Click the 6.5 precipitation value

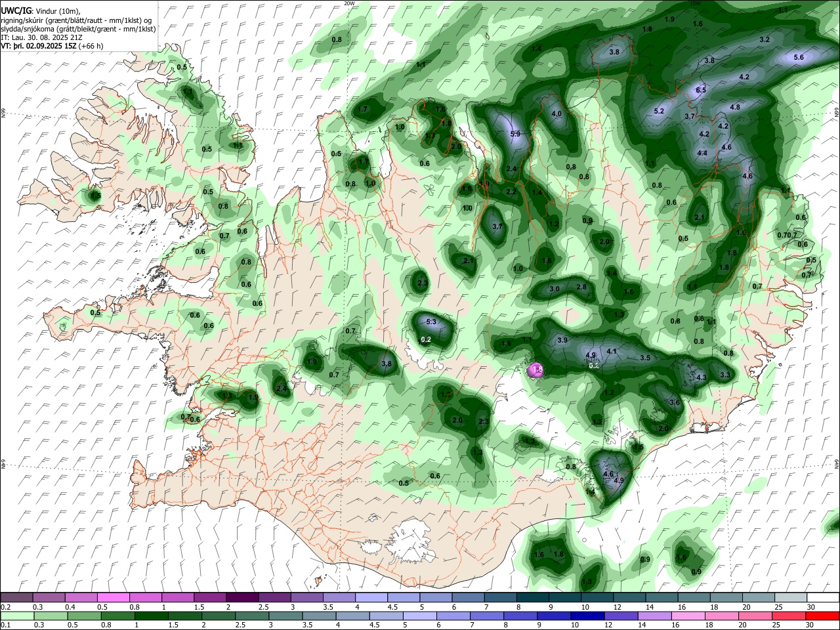click(x=700, y=91)
